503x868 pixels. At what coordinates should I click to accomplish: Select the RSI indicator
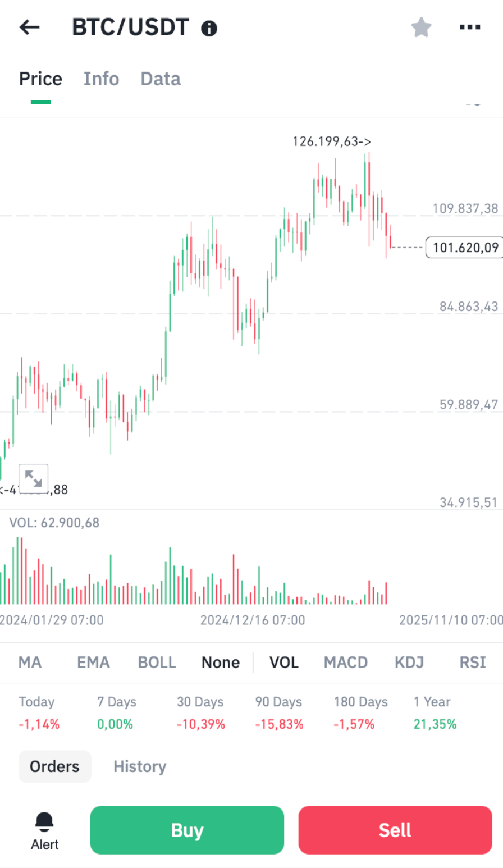[x=473, y=663]
